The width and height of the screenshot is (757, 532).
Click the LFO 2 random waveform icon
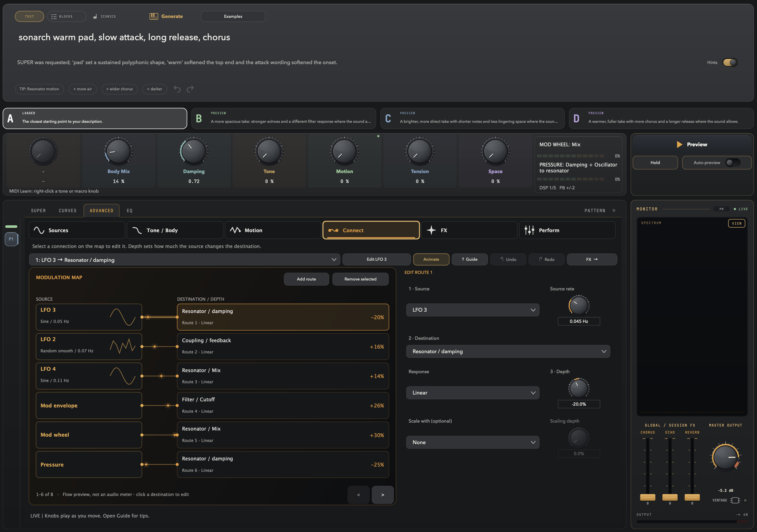123,347
